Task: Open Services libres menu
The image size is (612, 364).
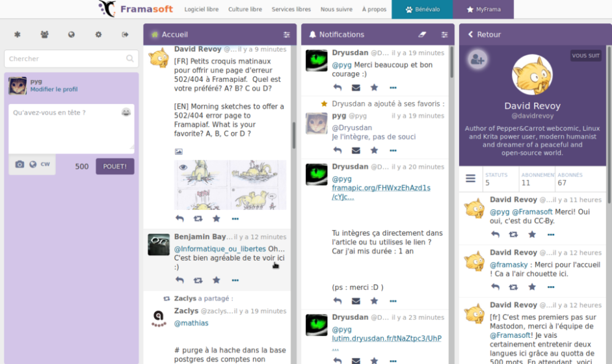Action: point(291,9)
